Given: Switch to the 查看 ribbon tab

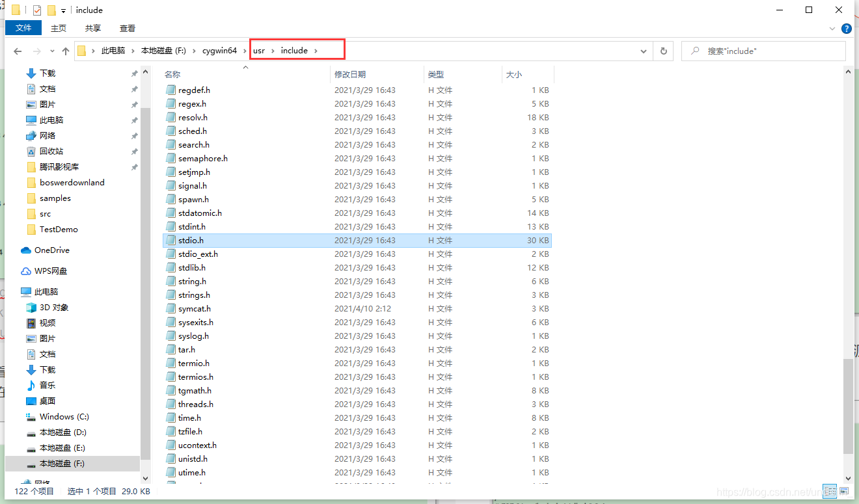Looking at the screenshot, I should click(127, 28).
